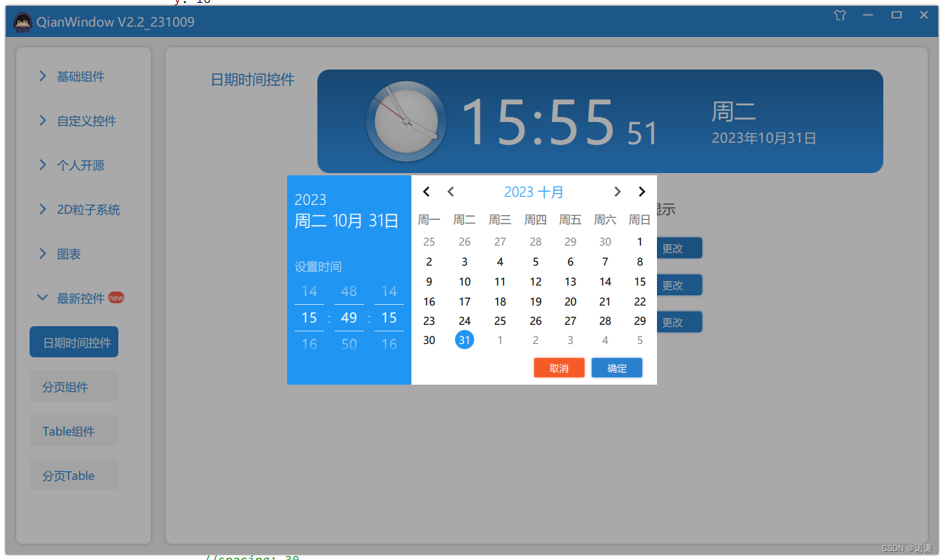Click the next year arrow in the calendar header
Image resolution: width=944 pixels, height=560 pixels.
coord(641,192)
